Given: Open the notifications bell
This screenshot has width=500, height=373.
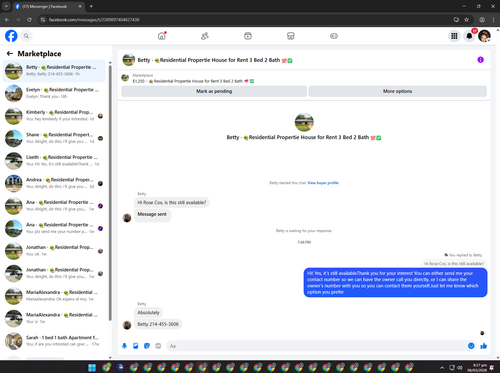Looking at the screenshot, I should pyautogui.click(x=469, y=36).
